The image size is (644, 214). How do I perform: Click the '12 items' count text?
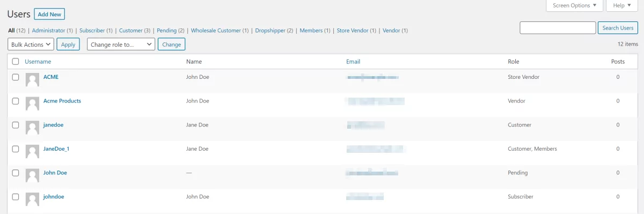tap(628, 44)
